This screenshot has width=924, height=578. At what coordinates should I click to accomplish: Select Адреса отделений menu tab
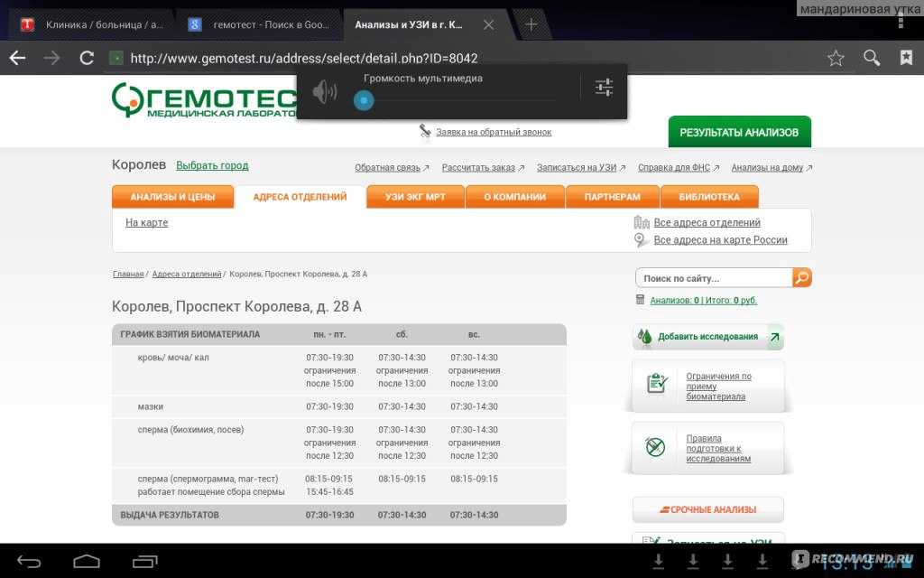point(300,197)
